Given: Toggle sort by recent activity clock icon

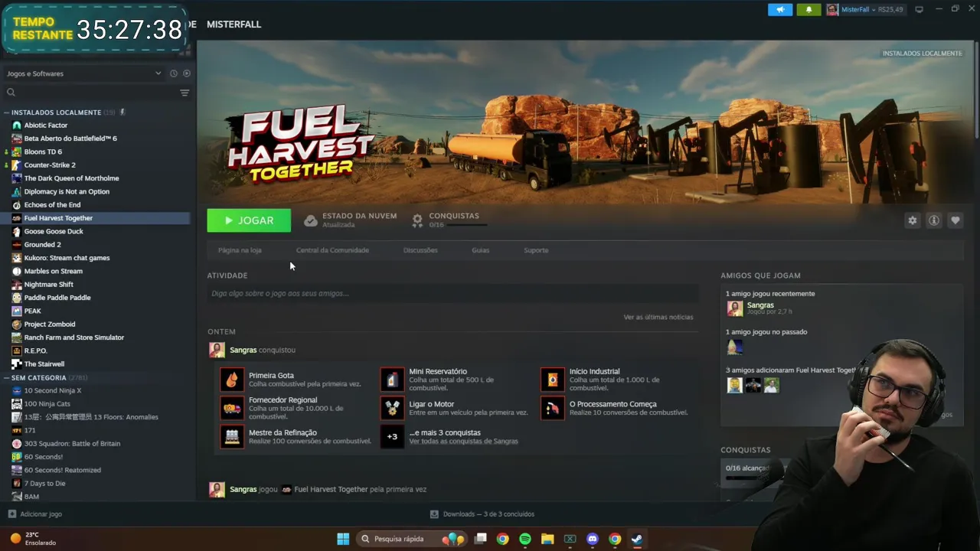Looking at the screenshot, I should 174,73.
